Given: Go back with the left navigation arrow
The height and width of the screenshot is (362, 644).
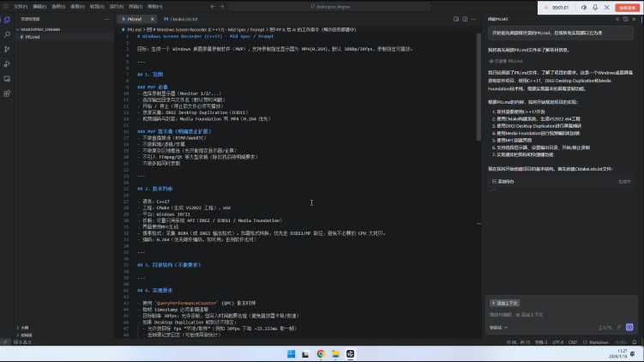Looking at the screenshot, I should 213,7.
